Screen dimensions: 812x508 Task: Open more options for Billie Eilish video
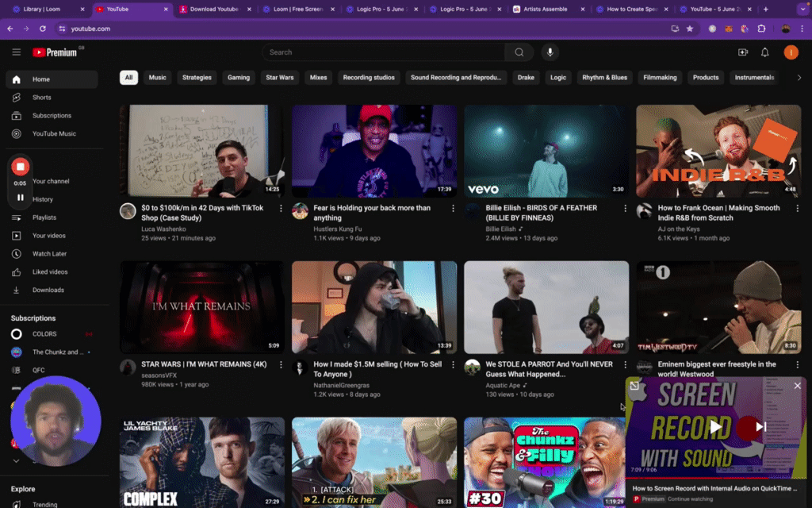tap(625, 209)
